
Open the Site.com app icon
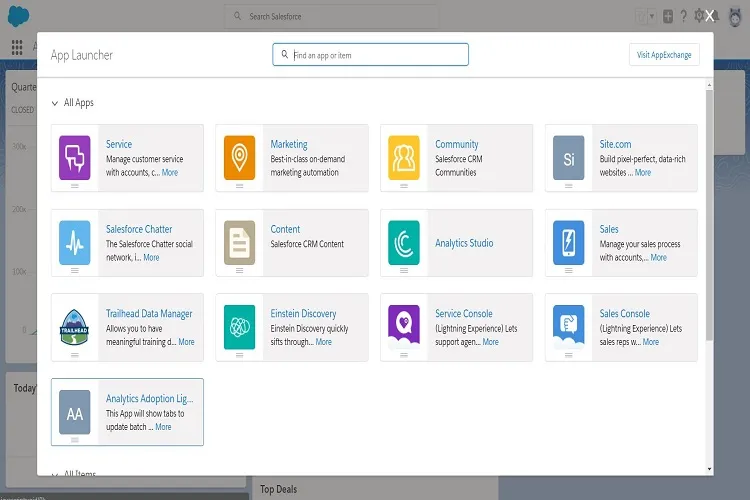pyautogui.click(x=568, y=157)
